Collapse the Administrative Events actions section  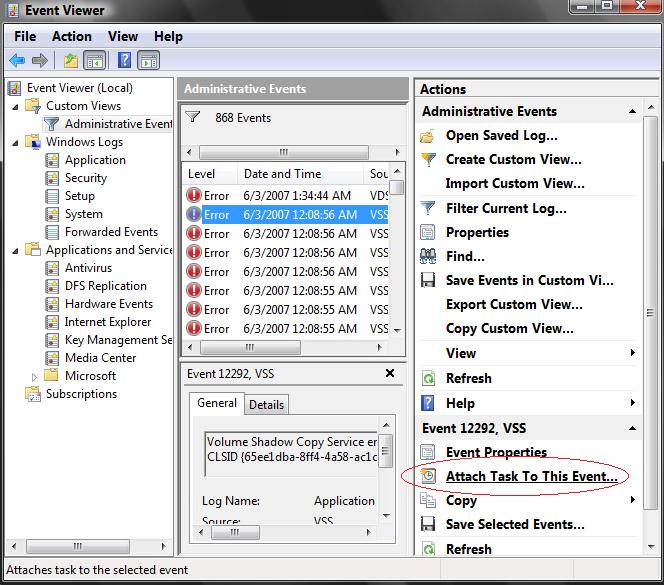[x=632, y=111]
